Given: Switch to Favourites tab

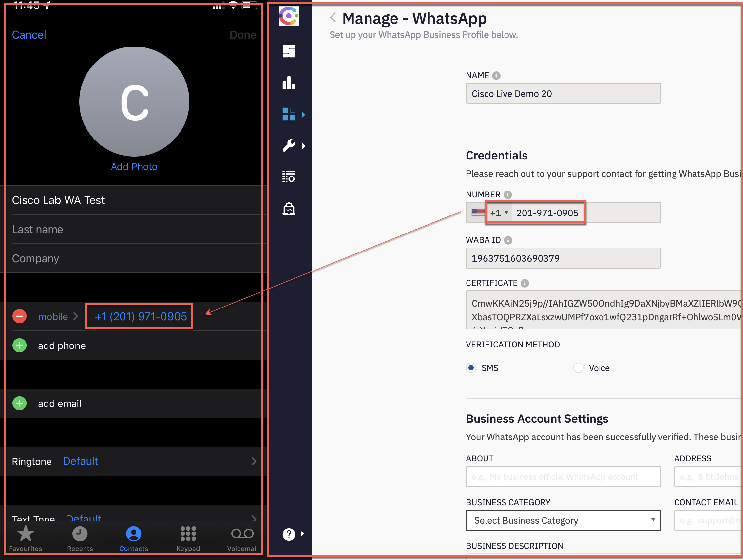Looking at the screenshot, I should click(26, 538).
